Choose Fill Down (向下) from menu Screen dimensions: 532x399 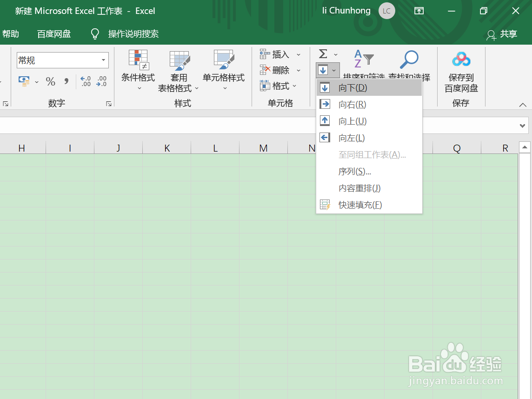point(369,88)
